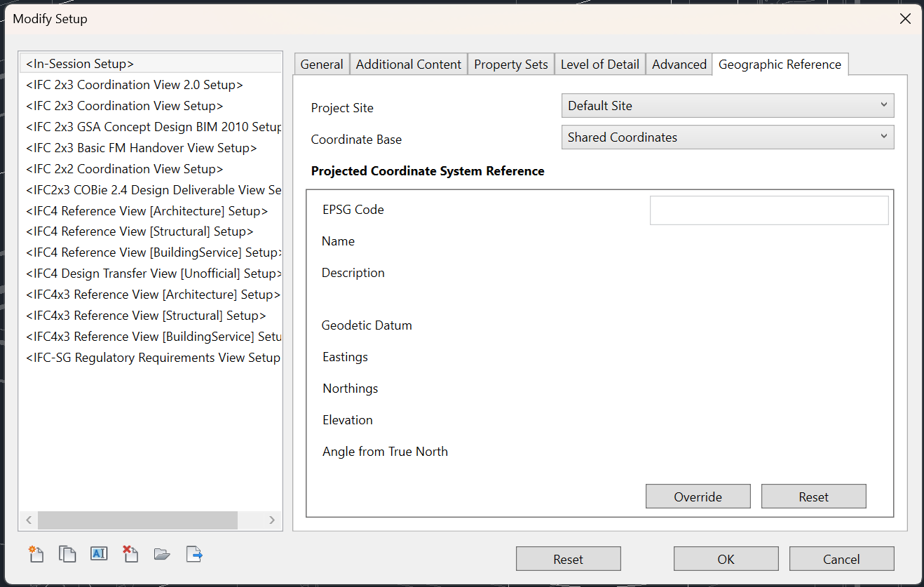Click Reset next to the Override button
924x587 pixels.
click(814, 497)
